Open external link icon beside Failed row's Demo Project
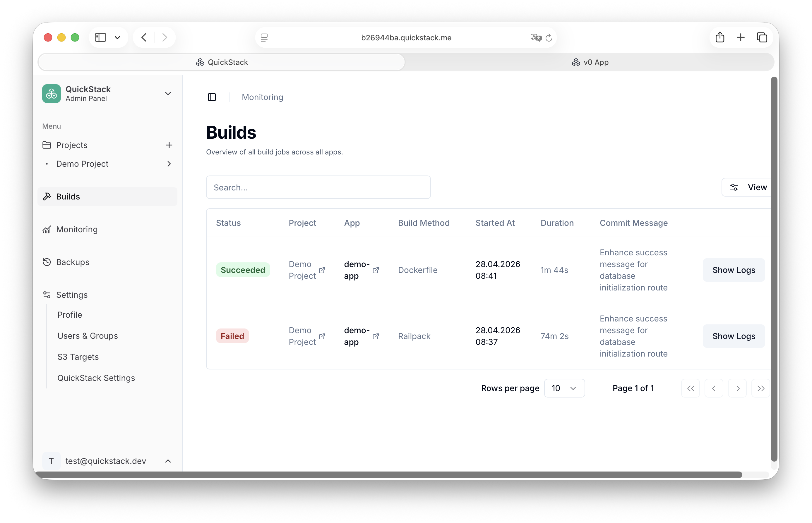812x523 pixels. (322, 336)
